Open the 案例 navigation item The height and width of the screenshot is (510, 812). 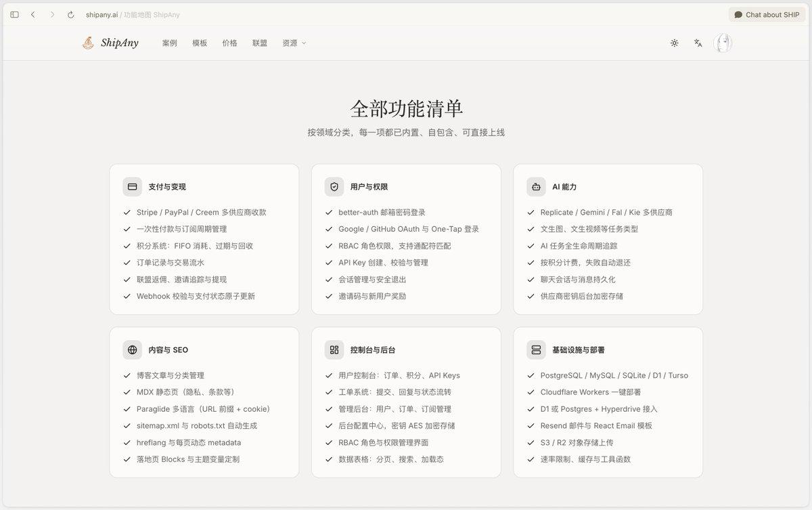(169, 43)
